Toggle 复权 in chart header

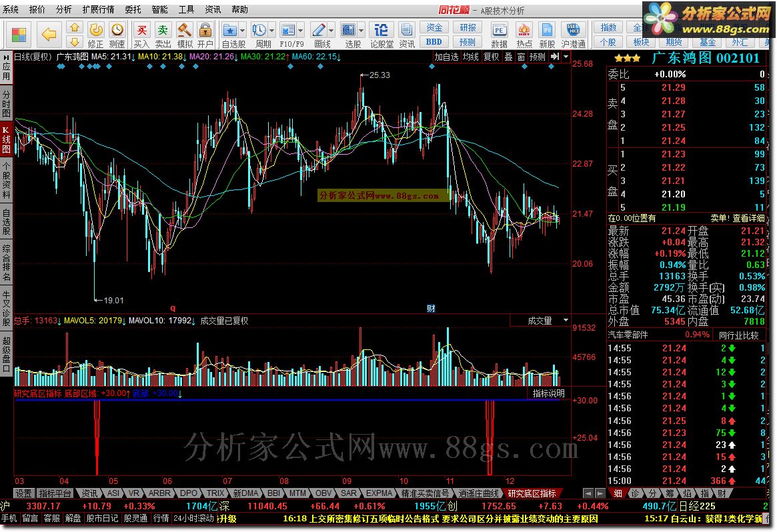[x=491, y=57]
